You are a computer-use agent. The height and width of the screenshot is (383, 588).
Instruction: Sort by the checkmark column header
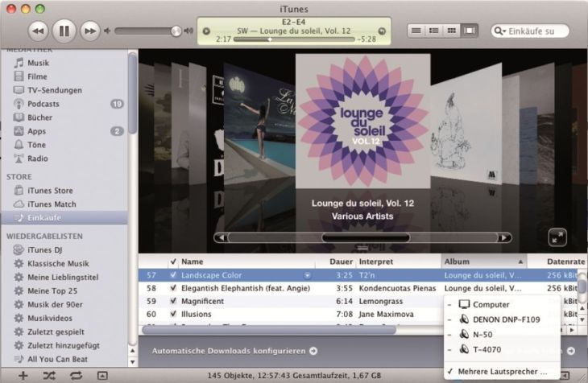tap(173, 262)
